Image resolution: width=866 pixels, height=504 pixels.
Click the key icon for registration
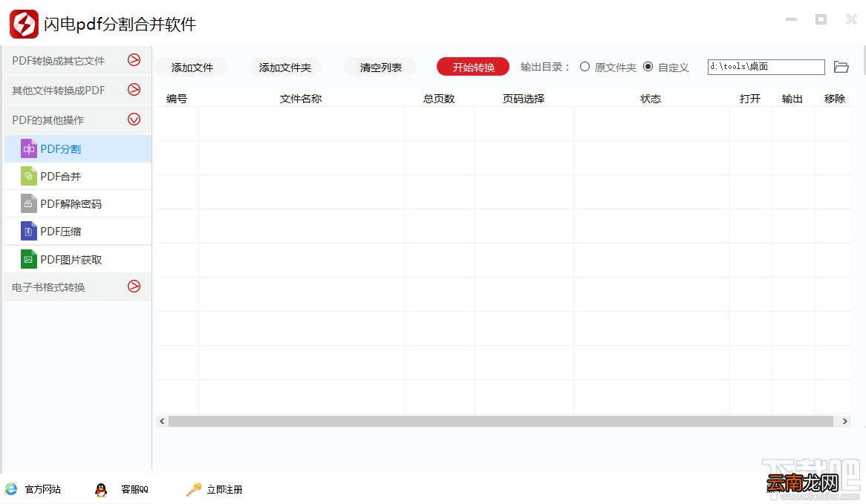194,489
